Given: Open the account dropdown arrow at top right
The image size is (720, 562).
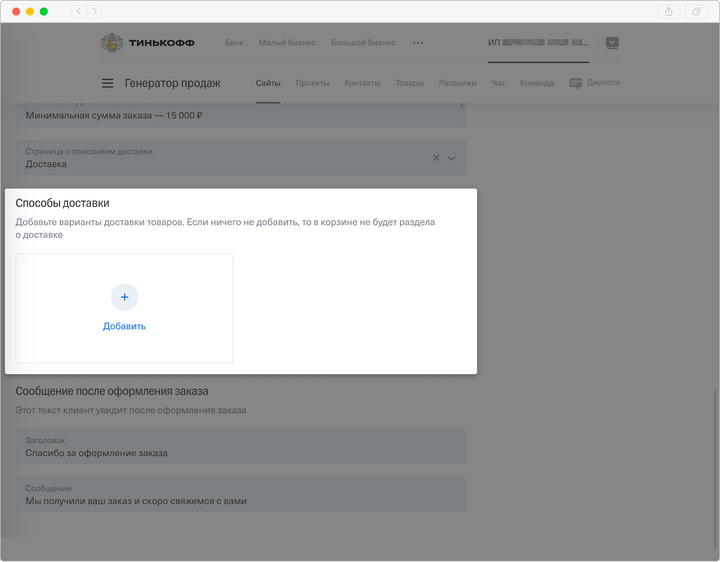Looking at the screenshot, I should point(612,43).
